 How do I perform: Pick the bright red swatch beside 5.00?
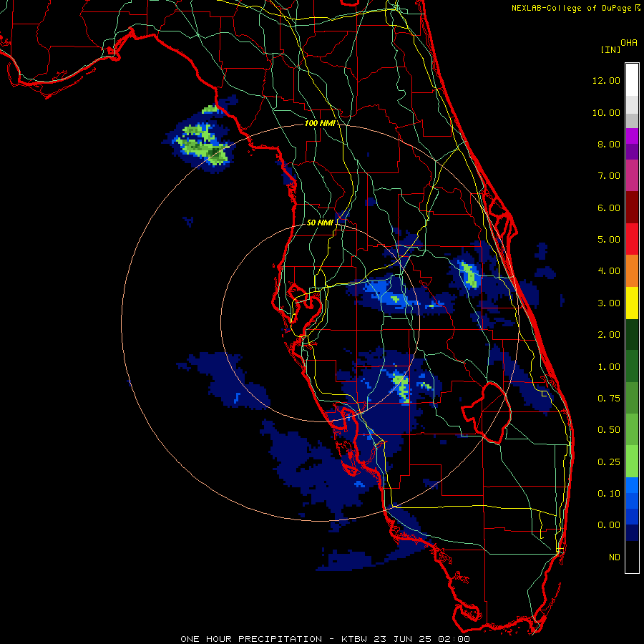(632, 240)
